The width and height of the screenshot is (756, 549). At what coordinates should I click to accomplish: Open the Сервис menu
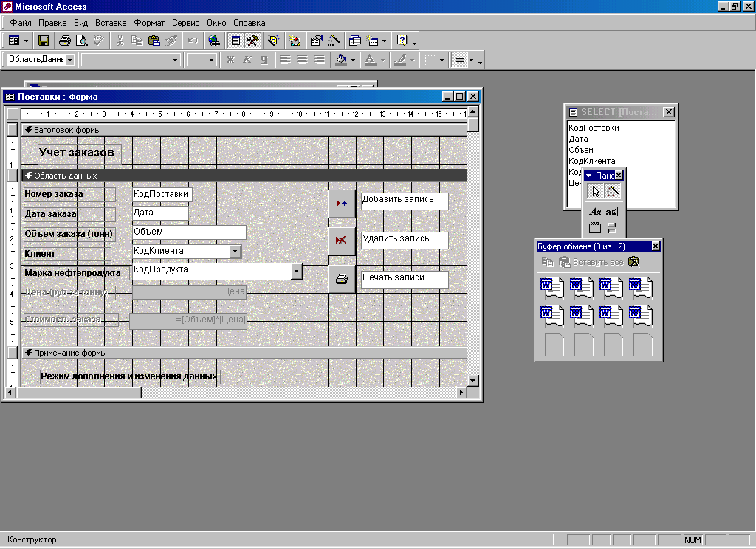[x=185, y=23]
